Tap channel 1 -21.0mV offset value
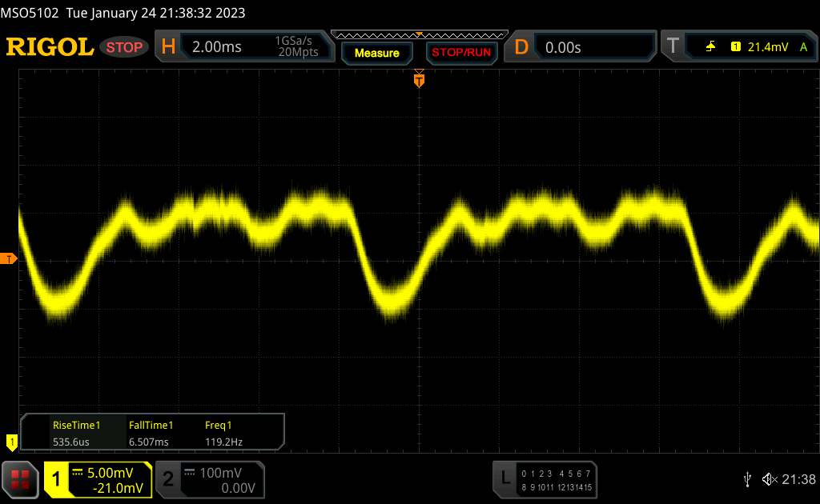The image size is (820, 504). pyautogui.click(x=118, y=488)
